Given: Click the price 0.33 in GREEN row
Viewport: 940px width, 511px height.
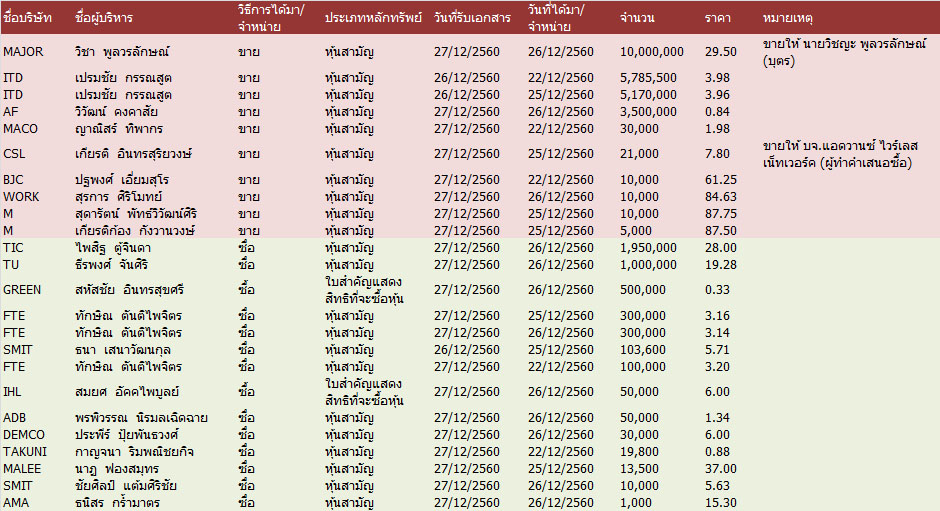Looking at the screenshot, I should 717,290.
